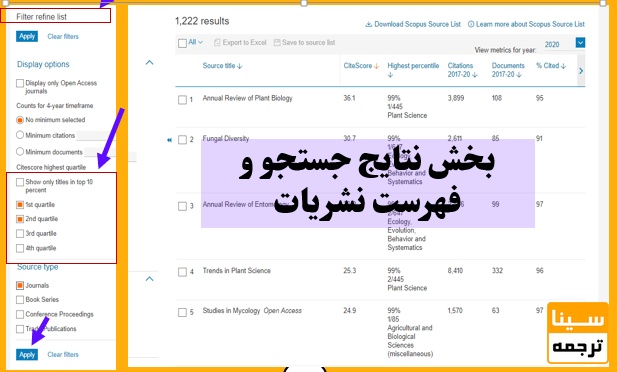Image resolution: width=617 pixels, height=372 pixels.
Task: Click citations value 3,899
Action: (456, 98)
